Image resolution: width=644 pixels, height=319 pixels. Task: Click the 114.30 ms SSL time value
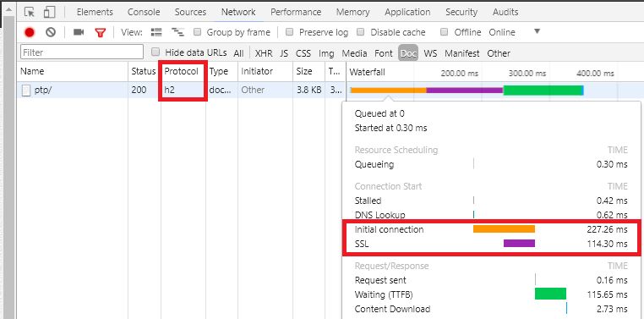pos(608,244)
